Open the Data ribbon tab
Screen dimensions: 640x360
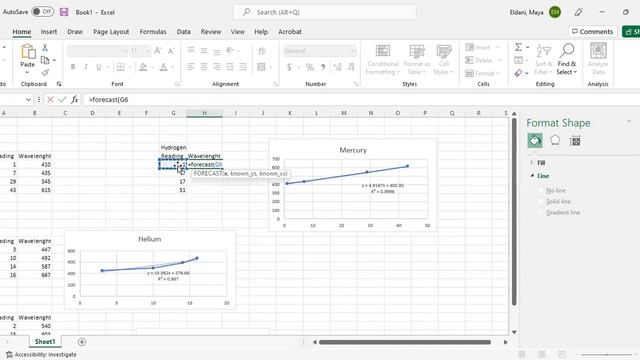pos(183,31)
